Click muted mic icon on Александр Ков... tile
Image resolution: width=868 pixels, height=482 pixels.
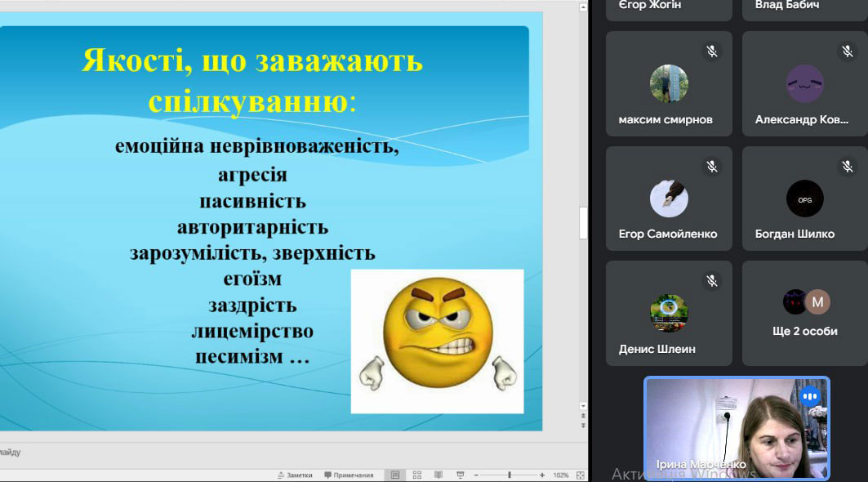pyautogui.click(x=848, y=51)
